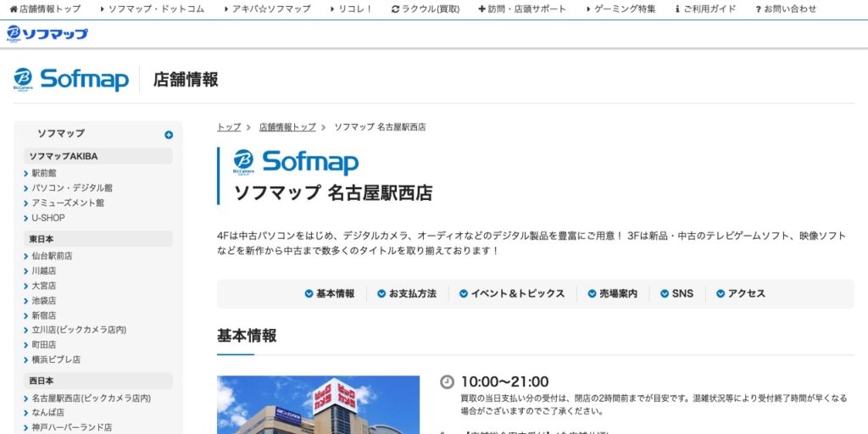Screen dimensions: 868x434
Task: Click the chevron circle icon beside 基本情報 anchor
Action: coord(309,293)
